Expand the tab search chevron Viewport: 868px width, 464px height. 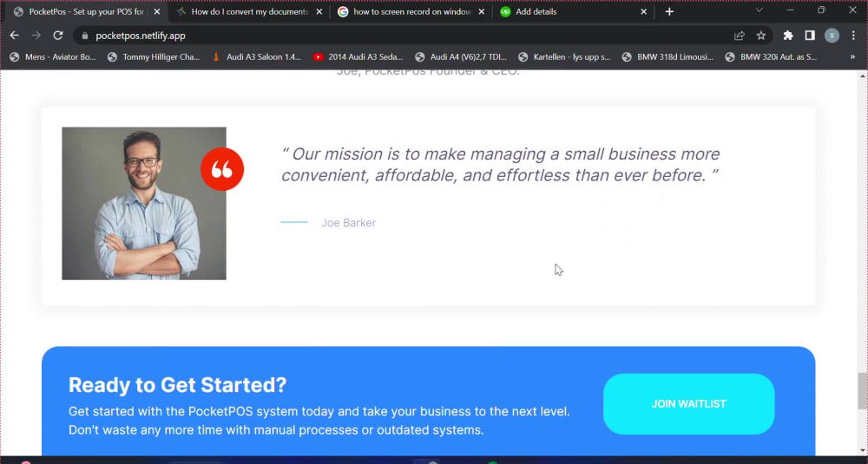[x=759, y=10]
